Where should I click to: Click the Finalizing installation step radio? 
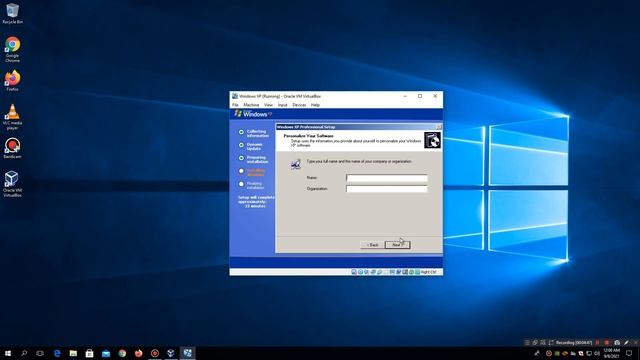click(x=241, y=184)
